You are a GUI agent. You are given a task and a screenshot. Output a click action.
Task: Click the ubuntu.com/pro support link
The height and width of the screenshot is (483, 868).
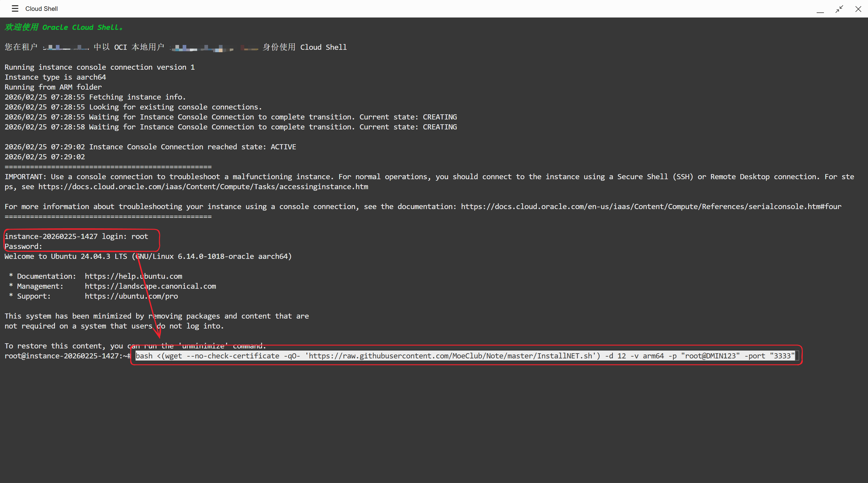[131, 296]
